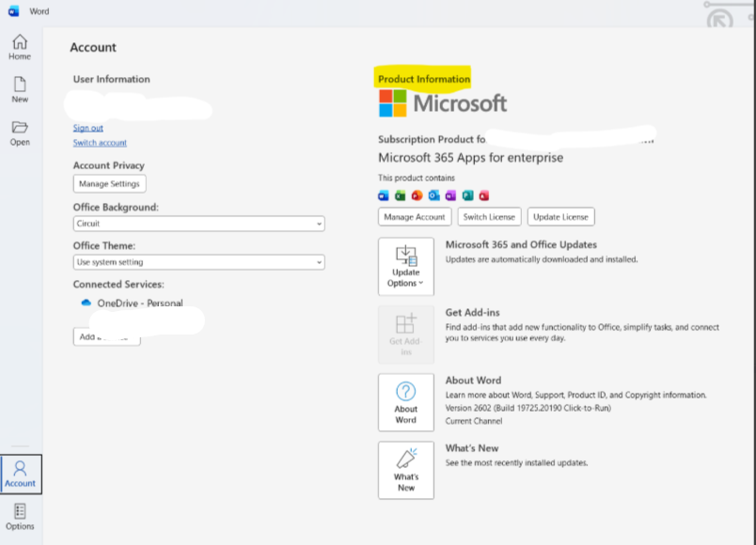This screenshot has height=545, width=756.
Task: Click the PowerPoint product icon
Action: click(x=417, y=195)
